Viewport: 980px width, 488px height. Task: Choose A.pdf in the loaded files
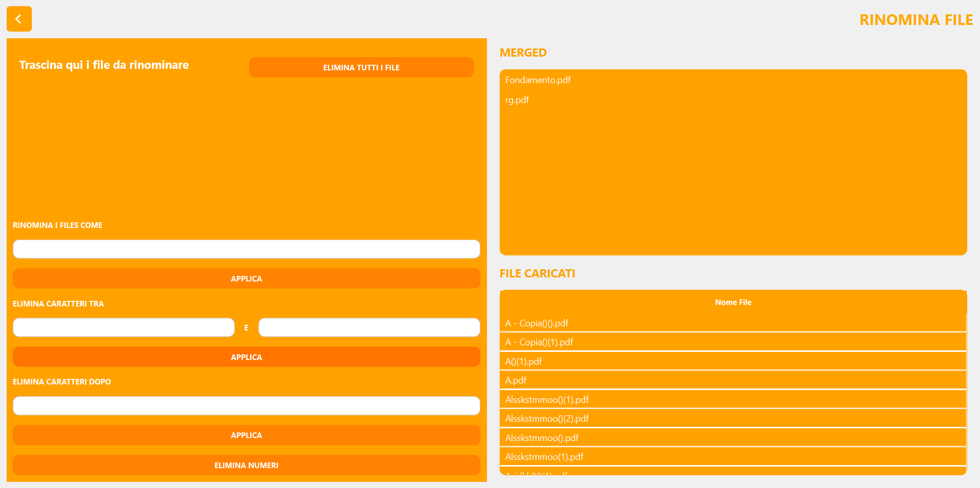coord(516,380)
